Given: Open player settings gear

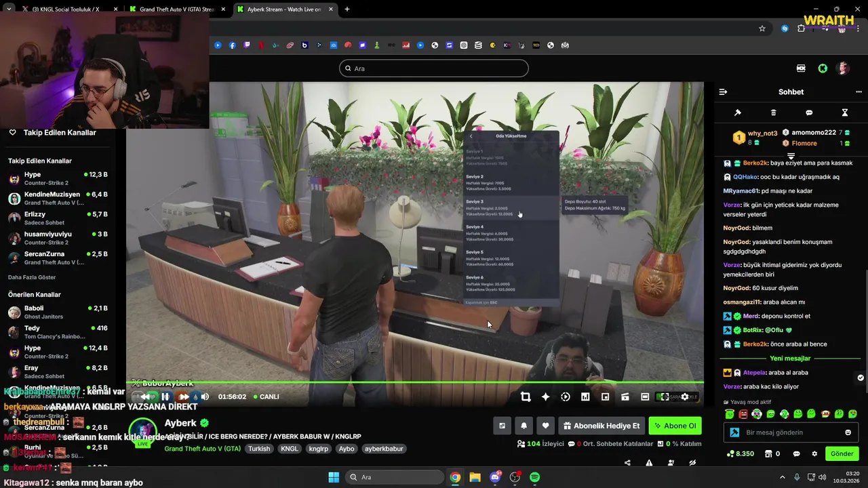Looking at the screenshot, I should point(685,396).
